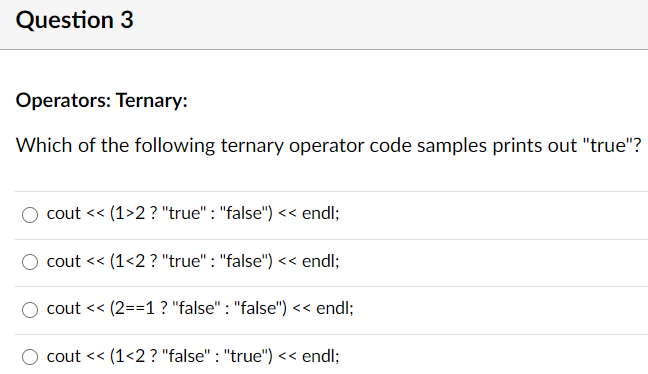
Task: Click the question sentence about ternary operator samples
Action: click(x=329, y=146)
